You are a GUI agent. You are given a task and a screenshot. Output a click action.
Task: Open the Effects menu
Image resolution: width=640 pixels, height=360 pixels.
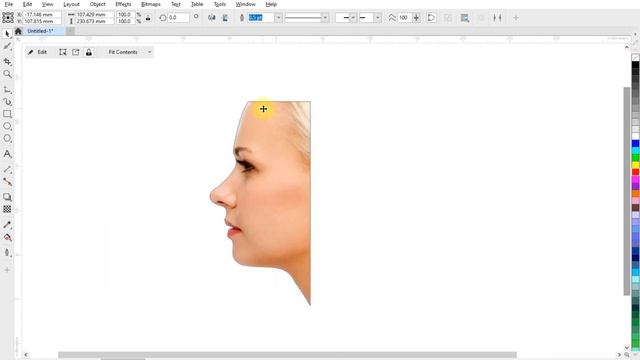(123, 4)
